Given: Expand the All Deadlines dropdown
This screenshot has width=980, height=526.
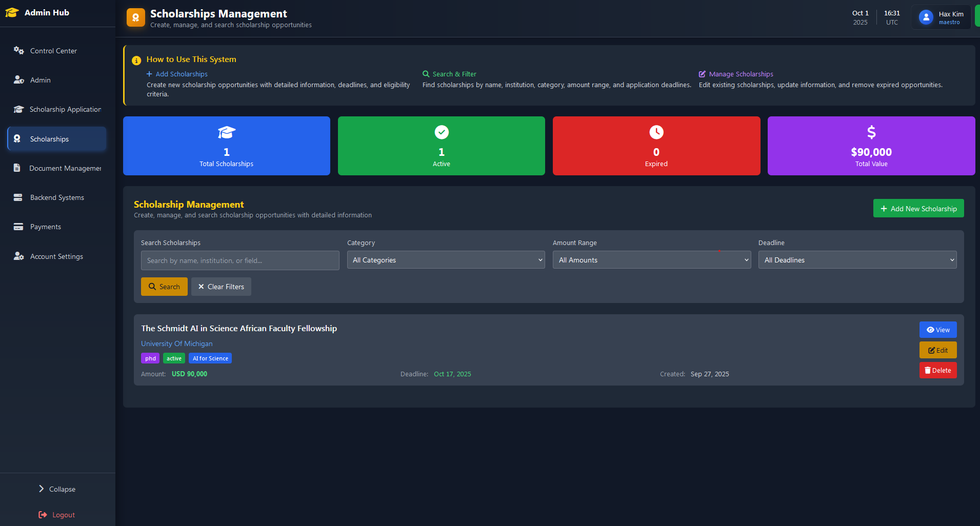Looking at the screenshot, I should tap(857, 260).
